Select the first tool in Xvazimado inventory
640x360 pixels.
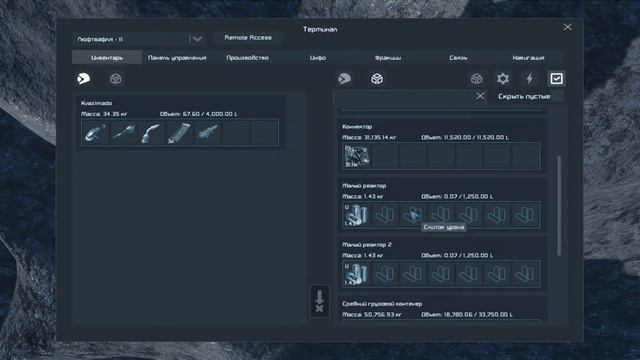click(x=95, y=132)
